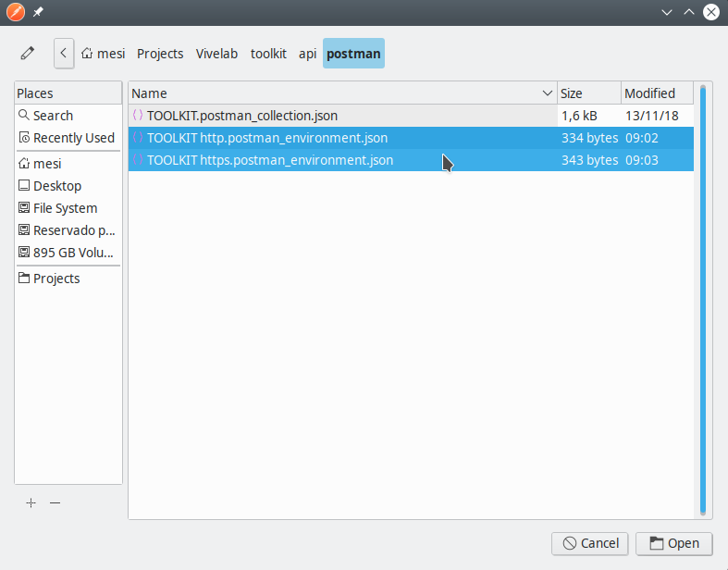
Task: Navigate to api breadcrumb
Action: point(307,54)
